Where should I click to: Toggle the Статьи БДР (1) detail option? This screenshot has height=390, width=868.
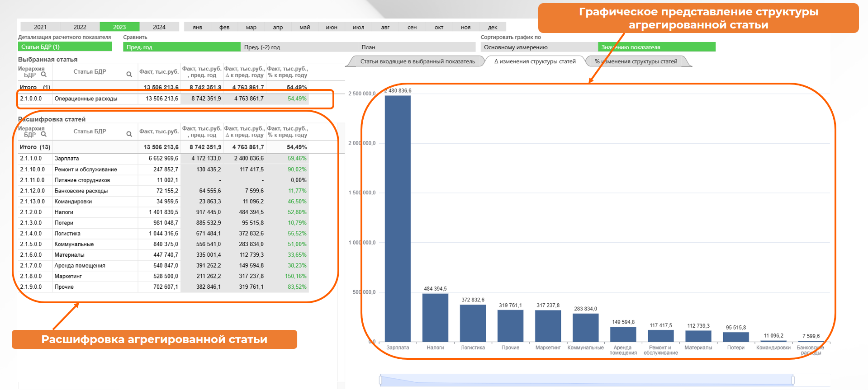tap(65, 47)
